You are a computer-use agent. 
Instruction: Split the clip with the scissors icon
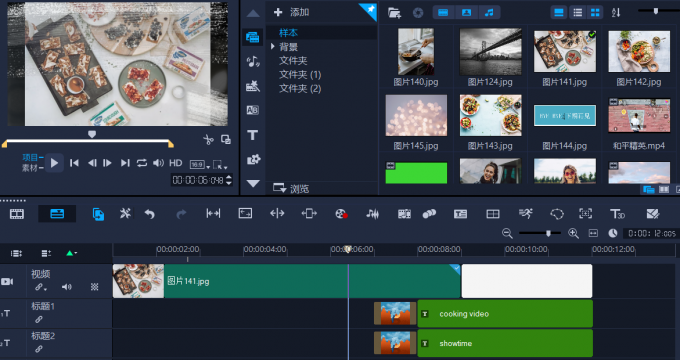click(208, 140)
